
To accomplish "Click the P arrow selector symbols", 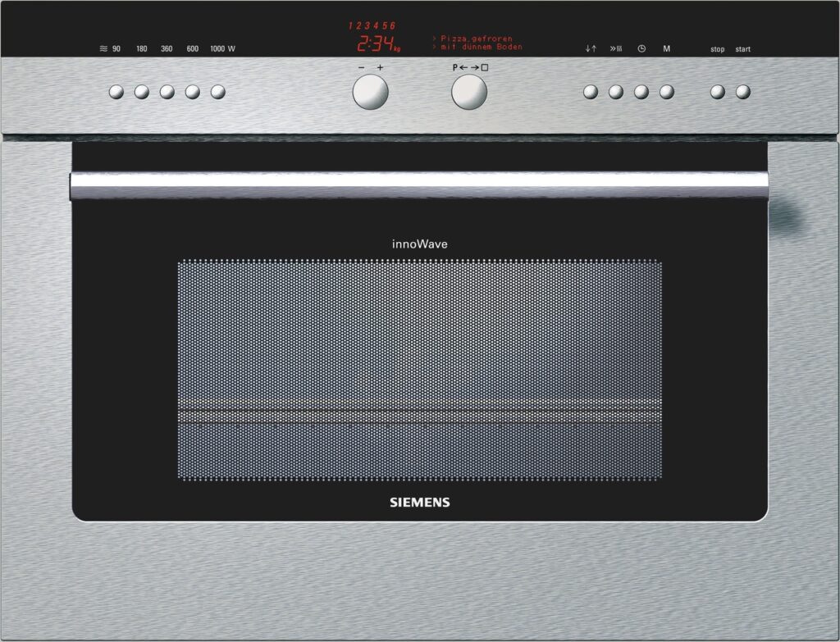I will click(x=470, y=67).
